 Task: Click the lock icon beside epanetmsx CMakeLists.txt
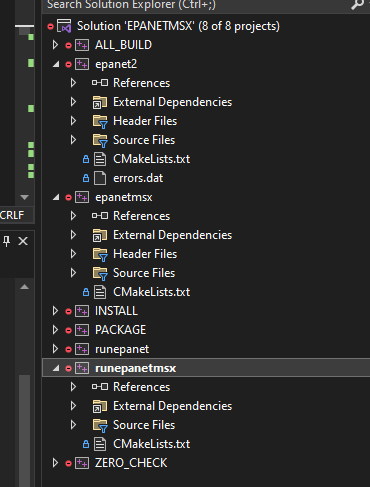(x=86, y=292)
